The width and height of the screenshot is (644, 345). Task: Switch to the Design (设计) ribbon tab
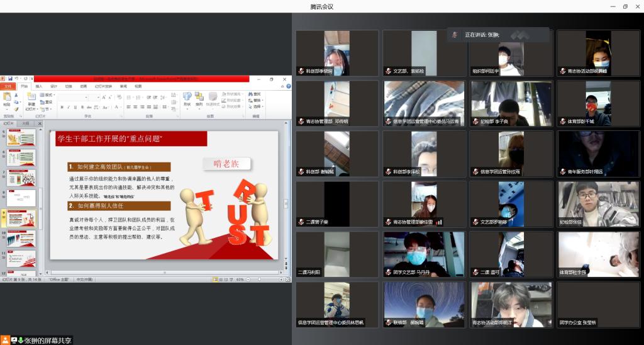point(54,86)
